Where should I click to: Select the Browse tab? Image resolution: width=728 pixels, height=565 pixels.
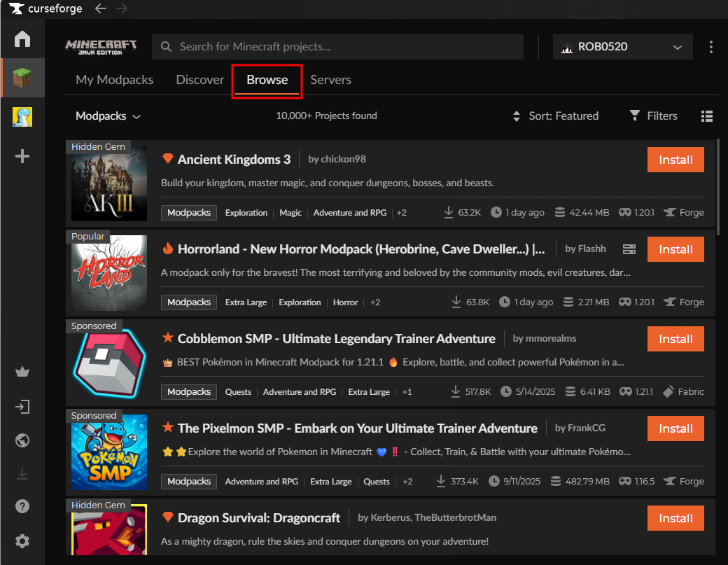[267, 80]
